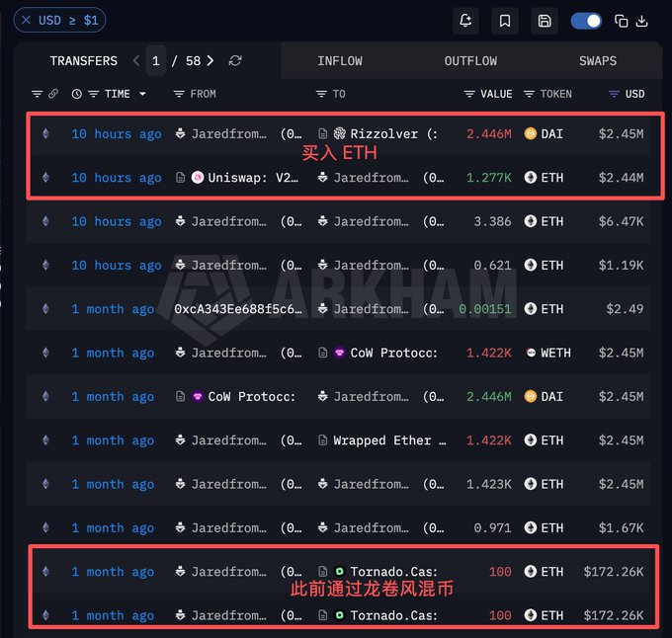The width and height of the screenshot is (672, 638).
Task: Toggle the blue switch in toolbar
Action: [586, 21]
